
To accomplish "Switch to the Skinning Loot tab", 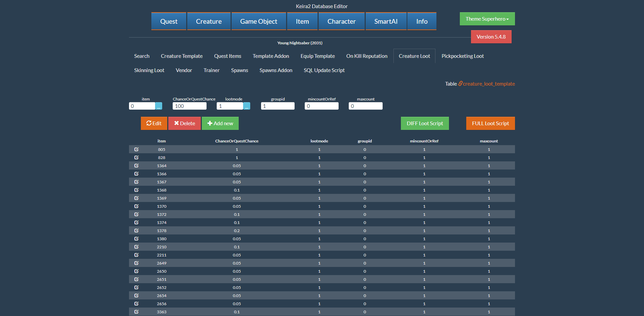I will (x=149, y=70).
